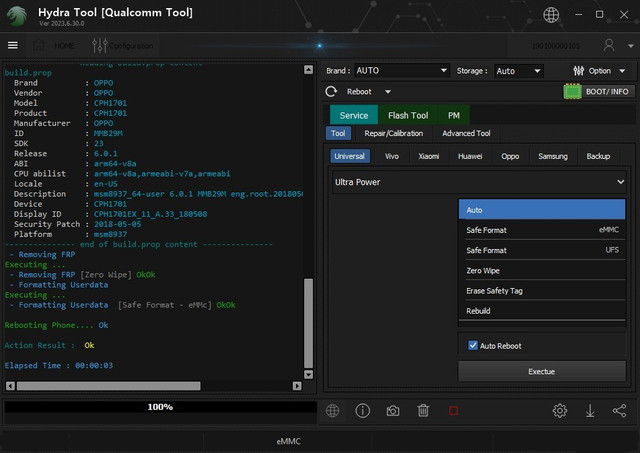Click the Display ID CPH1701EX_11_A.33_180508 value
This screenshot has width=640, height=453.
coord(151,214)
